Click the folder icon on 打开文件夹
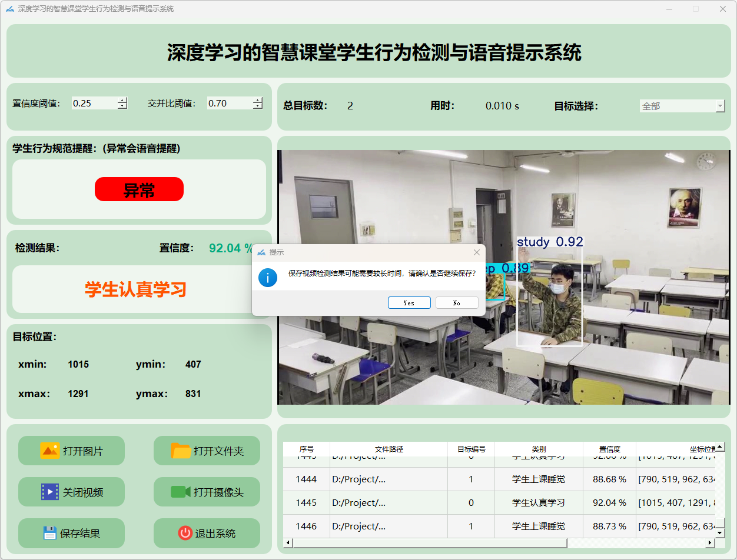 click(181, 451)
